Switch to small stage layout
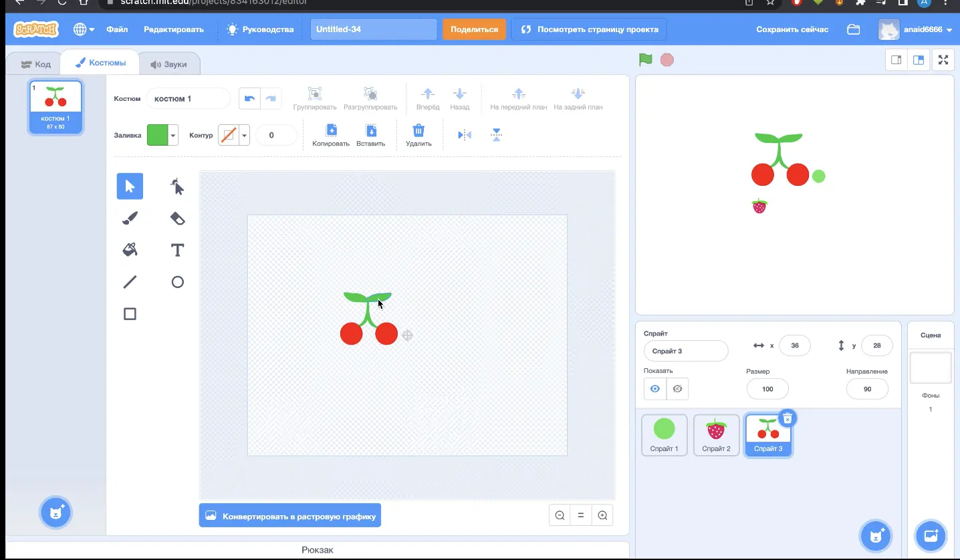This screenshot has height=560, width=960. coord(896,59)
